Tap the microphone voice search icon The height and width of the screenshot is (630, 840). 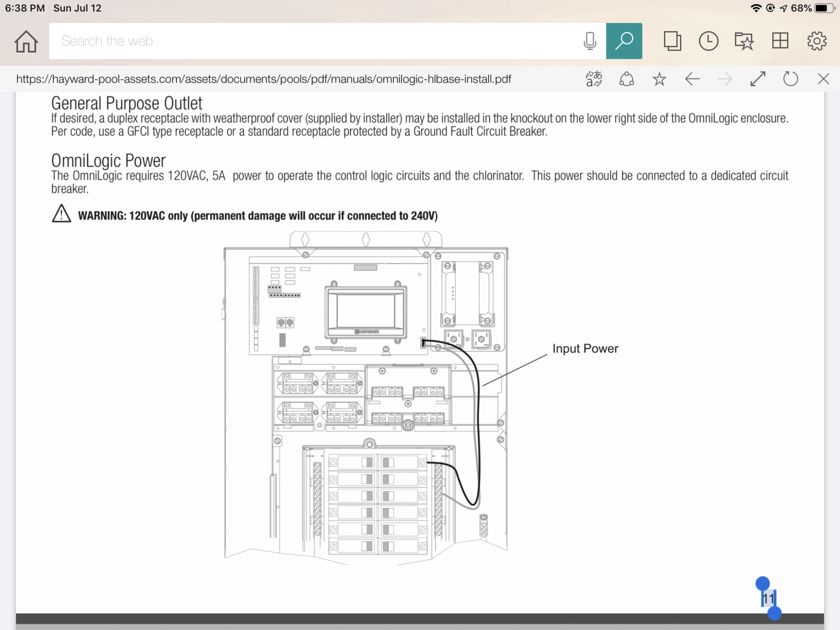pos(590,41)
